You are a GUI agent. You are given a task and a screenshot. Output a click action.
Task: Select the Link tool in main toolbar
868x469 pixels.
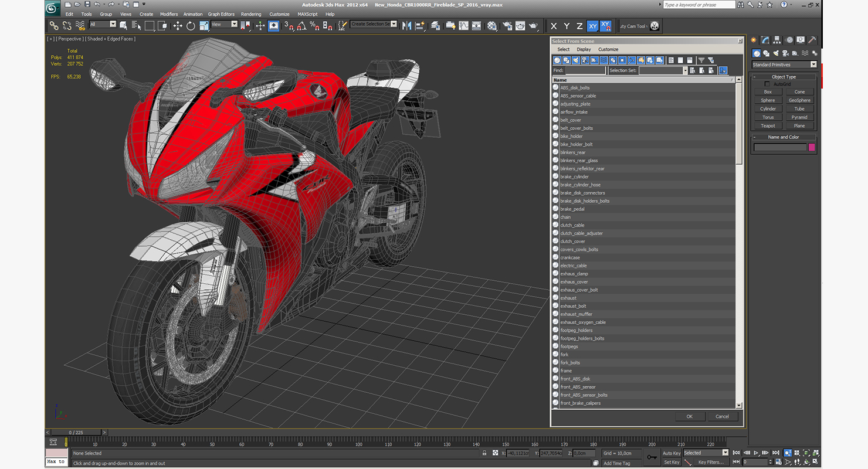[x=53, y=26]
